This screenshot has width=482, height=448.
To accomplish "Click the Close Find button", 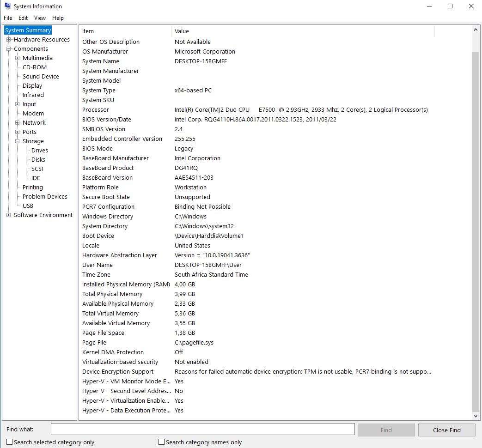I will pyautogui.click(x=446, y=430).
